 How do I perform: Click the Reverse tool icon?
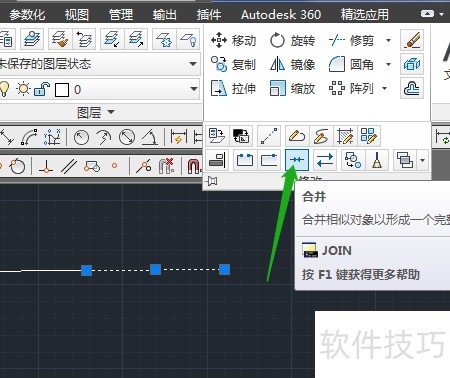point(325,160)
